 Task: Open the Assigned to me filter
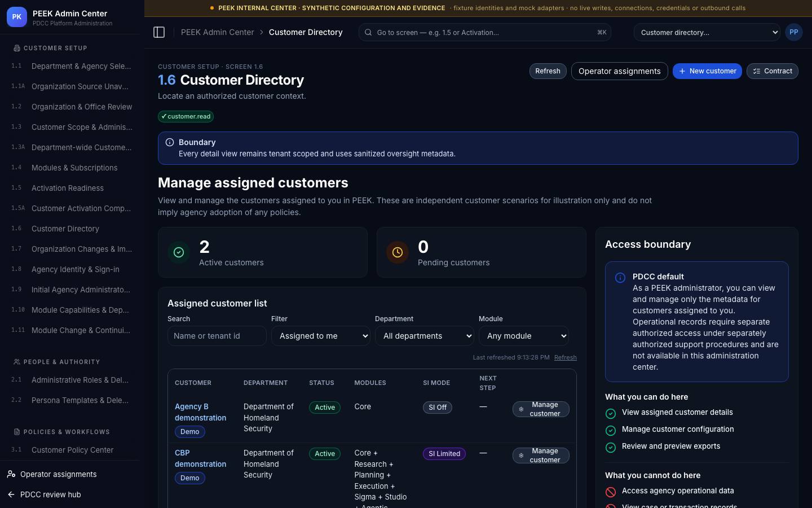[x=321, y=336]
